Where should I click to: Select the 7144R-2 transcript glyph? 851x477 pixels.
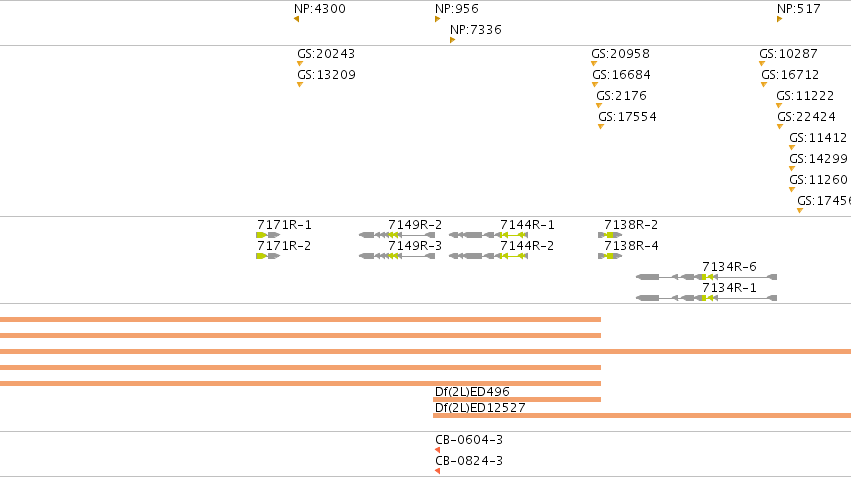pyautogui.click(x=488, y=256)
